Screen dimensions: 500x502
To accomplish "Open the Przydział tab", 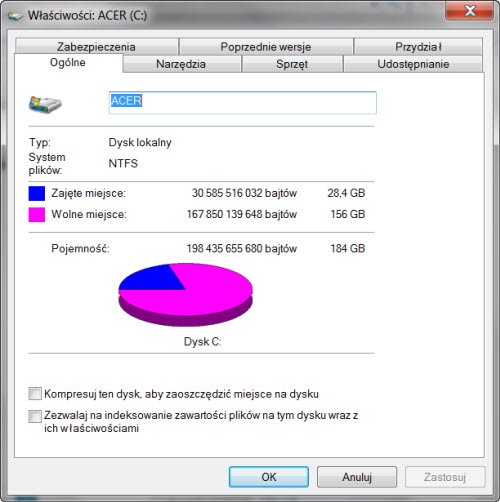I will point(418,47).
